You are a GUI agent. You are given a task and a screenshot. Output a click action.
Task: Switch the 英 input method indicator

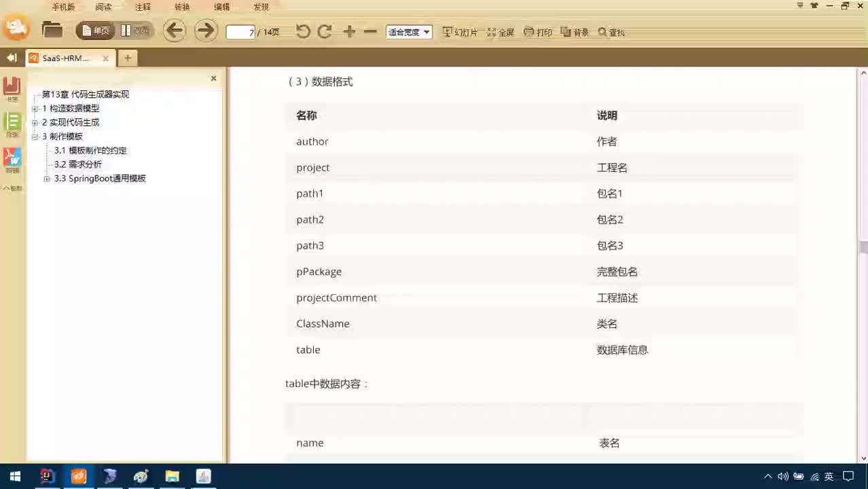[x=829, y=477]
